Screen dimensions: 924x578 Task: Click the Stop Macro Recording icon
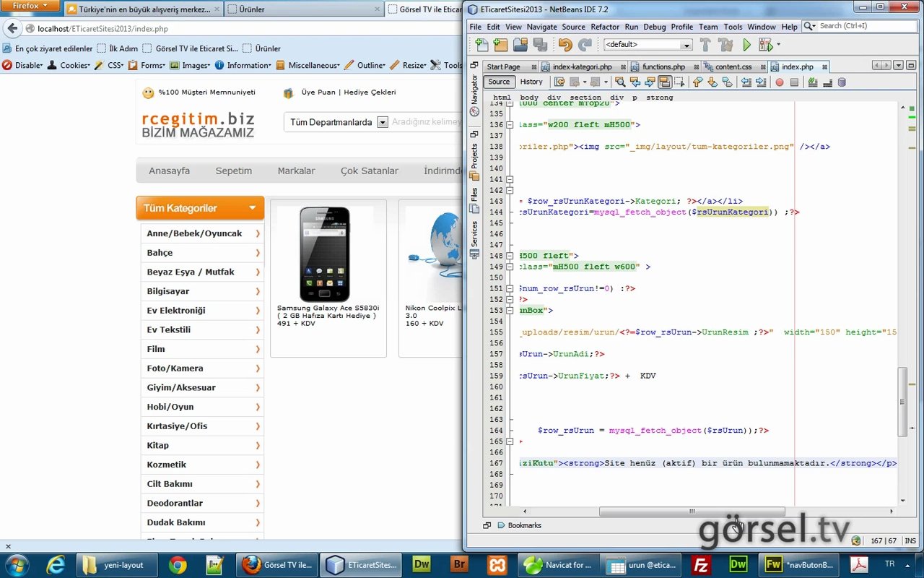[794, 82]
